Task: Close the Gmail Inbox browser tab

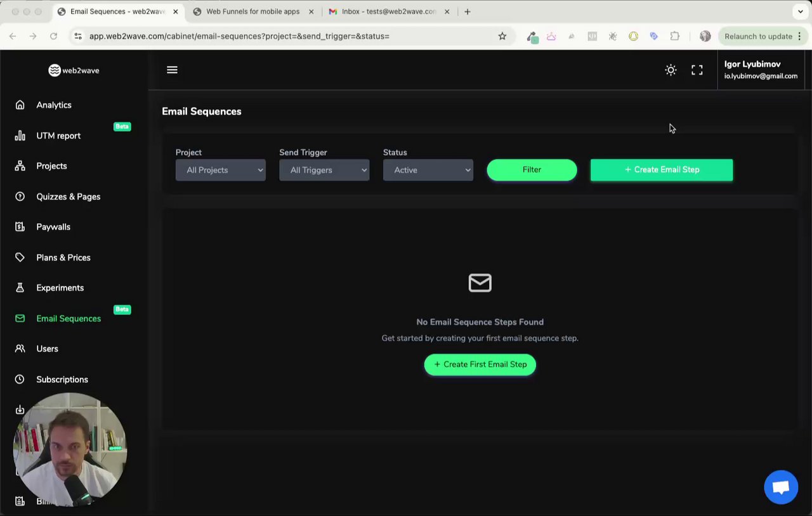Action: tap(447, 11)
